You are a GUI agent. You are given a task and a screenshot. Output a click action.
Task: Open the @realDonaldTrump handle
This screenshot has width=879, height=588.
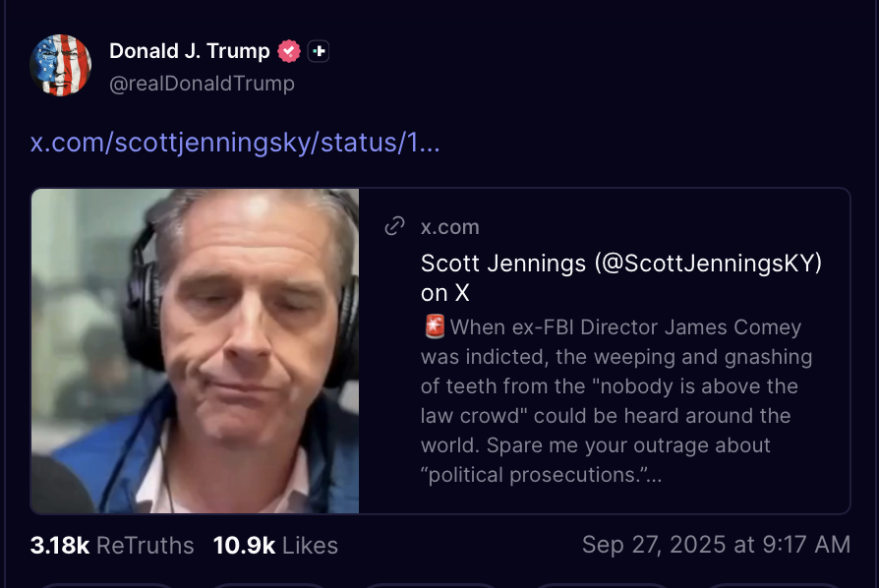click(202, 84)
